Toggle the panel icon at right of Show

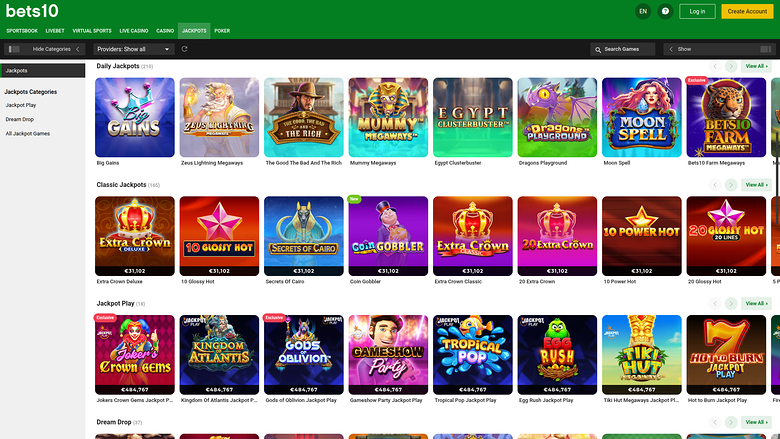(x=766, y=49)
